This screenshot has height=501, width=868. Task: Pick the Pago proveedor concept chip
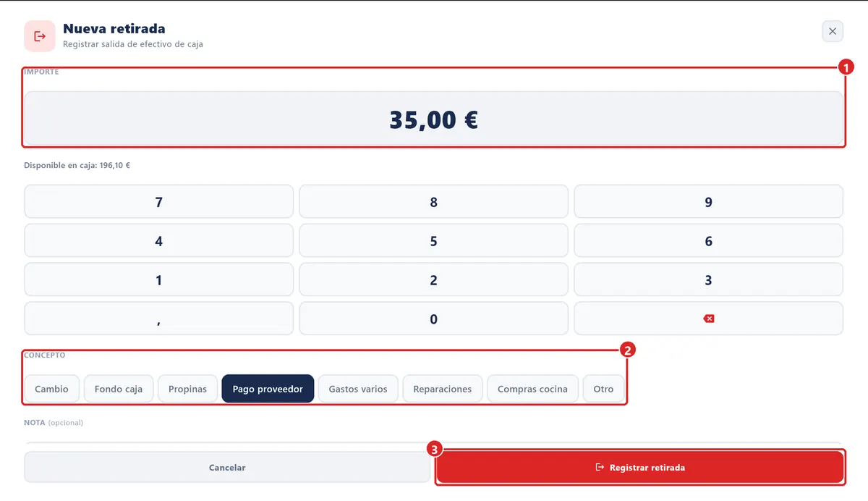268,389
